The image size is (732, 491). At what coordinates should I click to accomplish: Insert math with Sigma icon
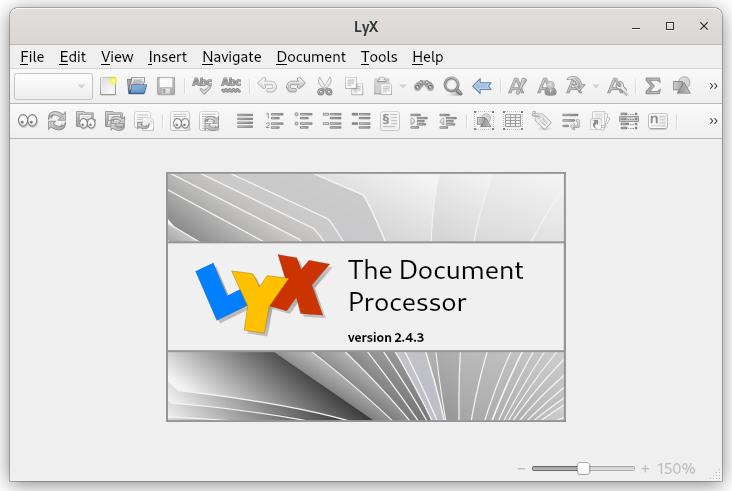click(653, 86)
